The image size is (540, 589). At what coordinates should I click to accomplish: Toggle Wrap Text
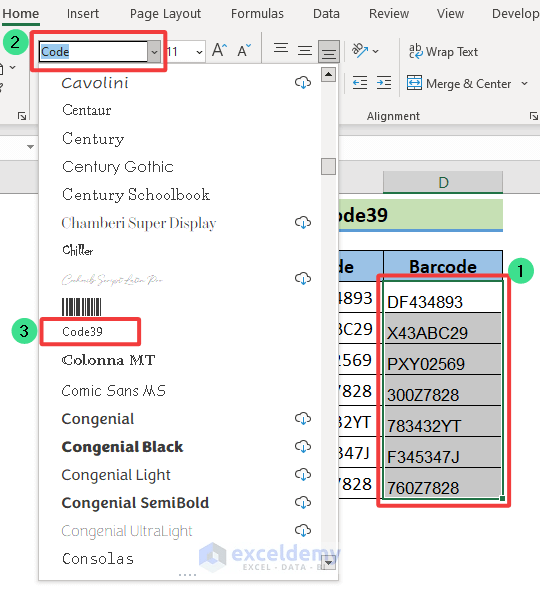(x=443, y=51)
